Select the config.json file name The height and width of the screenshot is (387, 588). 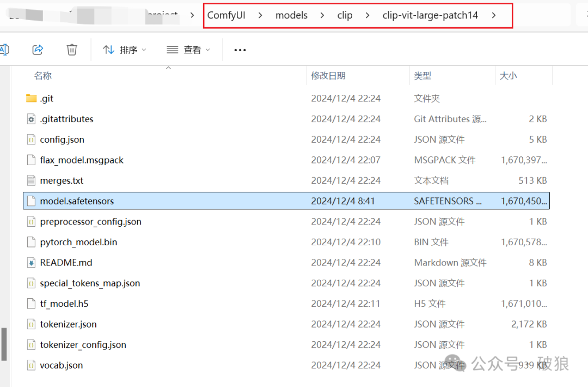coord(62,140)
